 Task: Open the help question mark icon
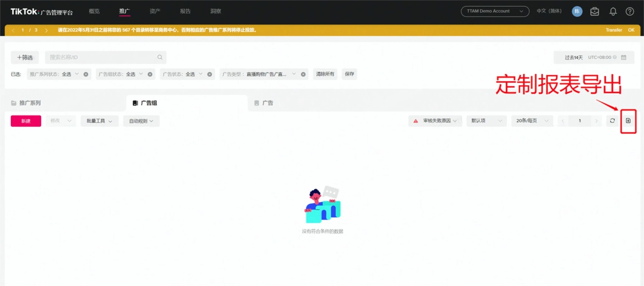630,12
